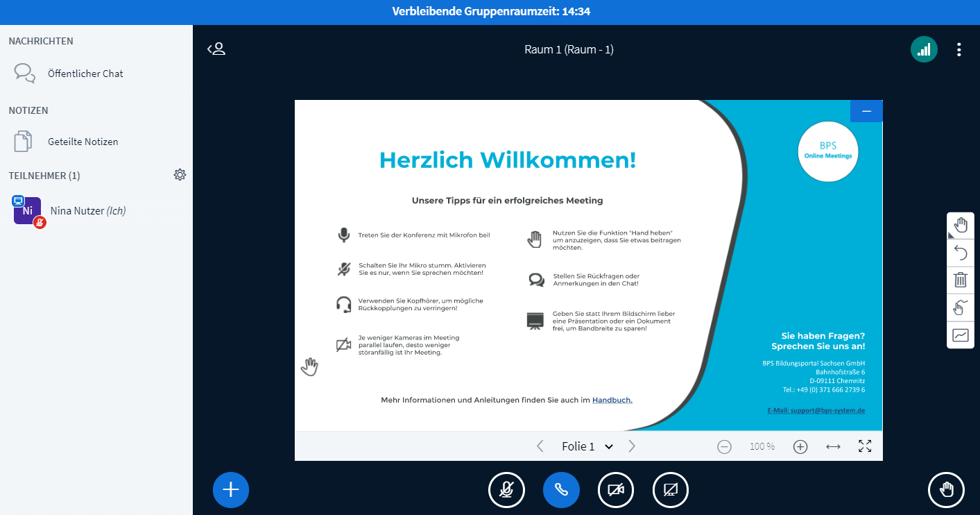Open the three-dot options menu

[x=958, y=49]
